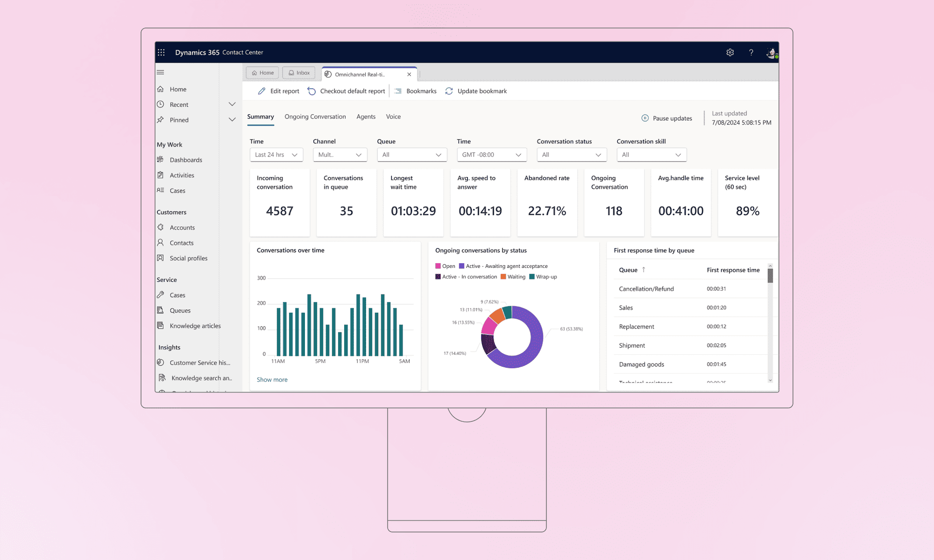This screenshot has height=560, width=934.
Task: Change the Time filter from Last 24 hrs
Action: (276, 154)
